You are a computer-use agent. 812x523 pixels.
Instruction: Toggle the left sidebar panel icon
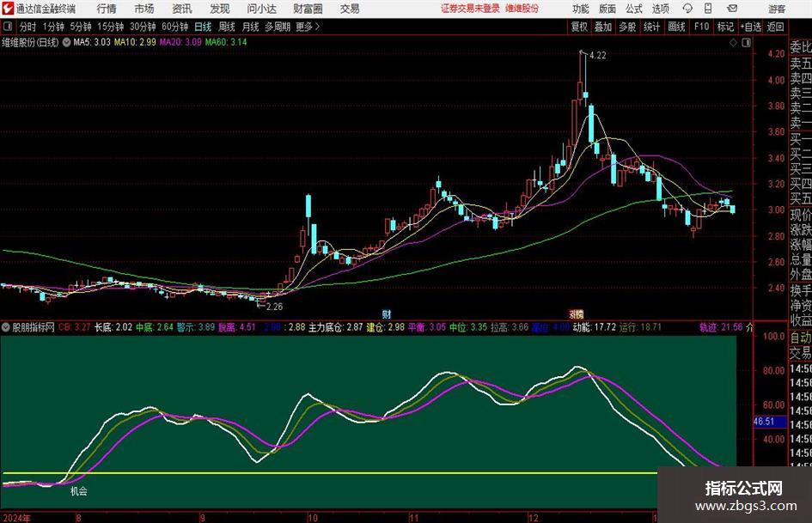[7, 27]
